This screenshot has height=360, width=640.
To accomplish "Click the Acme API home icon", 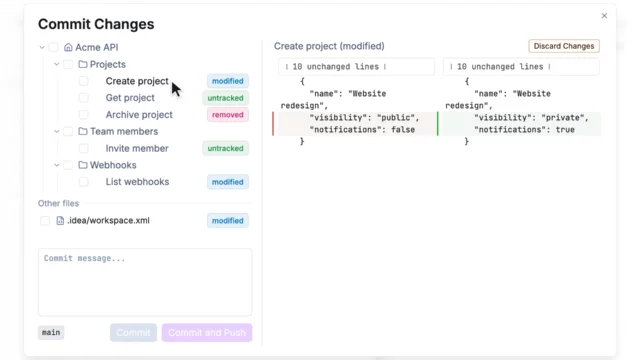I will click(x=68, y=47).
